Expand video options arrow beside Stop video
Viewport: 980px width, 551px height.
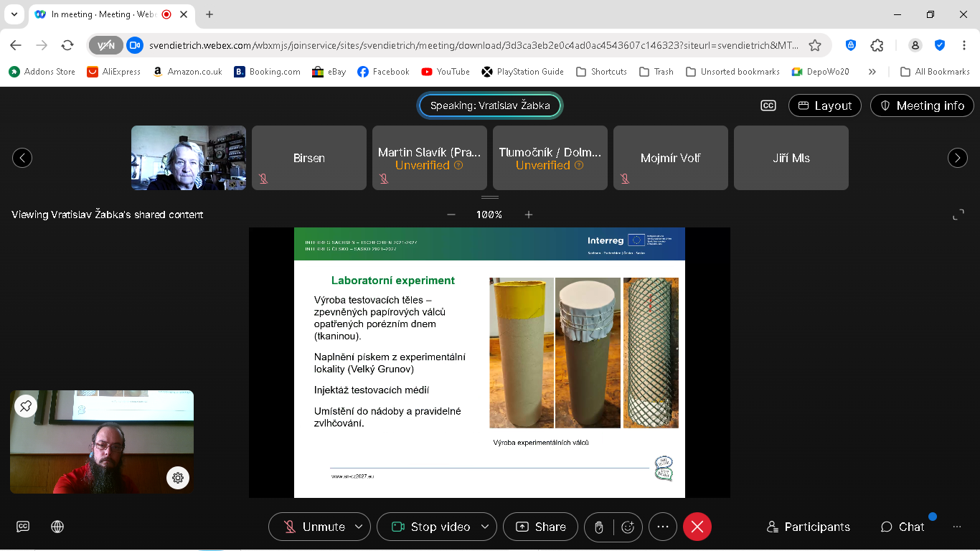click(x=485, y=527)
